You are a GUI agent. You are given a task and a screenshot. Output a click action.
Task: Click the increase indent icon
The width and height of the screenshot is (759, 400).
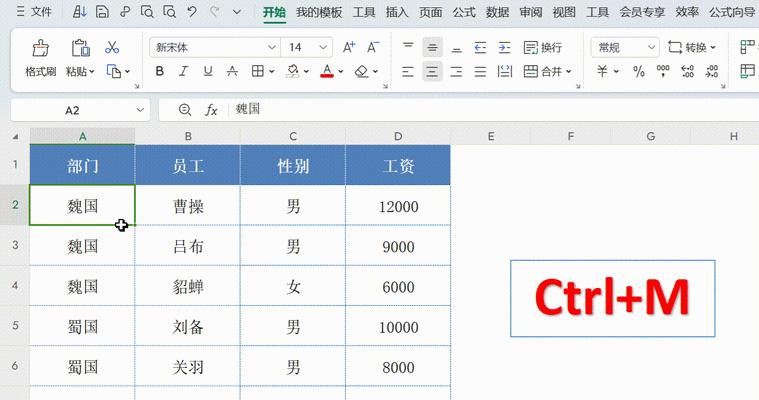[x=504, y=47]
